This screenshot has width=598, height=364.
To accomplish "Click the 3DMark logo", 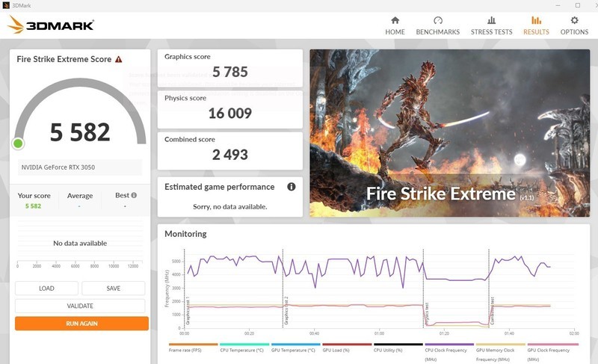I will (51, 25).
